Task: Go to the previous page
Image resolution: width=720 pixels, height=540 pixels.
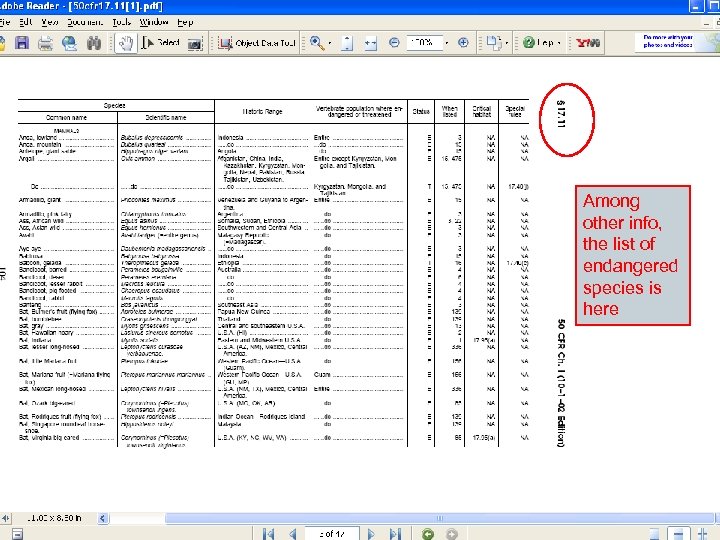Action: pos(292,534)
